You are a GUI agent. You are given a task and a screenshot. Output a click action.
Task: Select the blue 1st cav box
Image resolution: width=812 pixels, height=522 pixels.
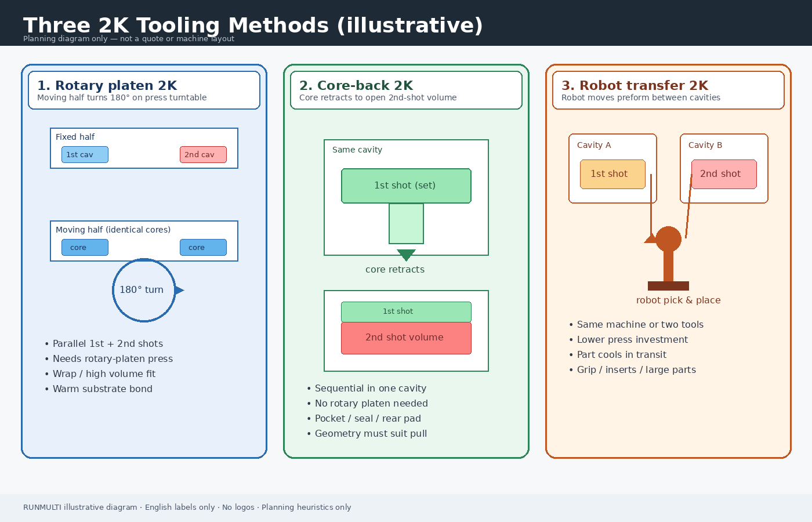[85, 155]
